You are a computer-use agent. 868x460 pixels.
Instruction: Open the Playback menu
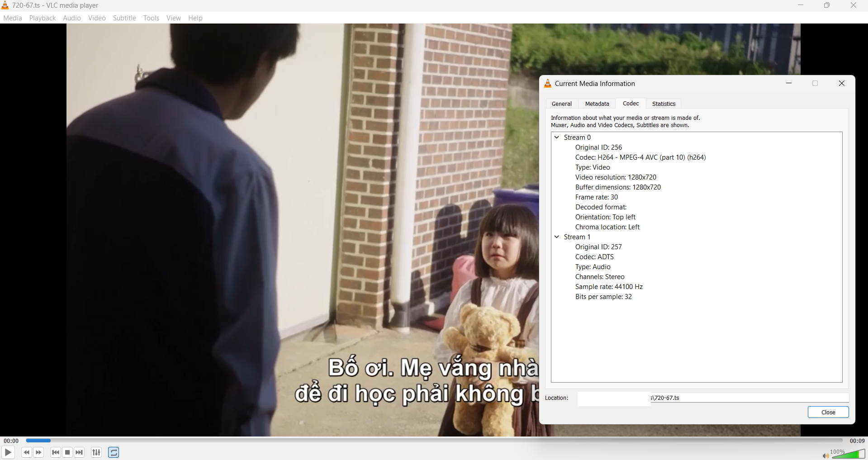[x=43, y=18]
